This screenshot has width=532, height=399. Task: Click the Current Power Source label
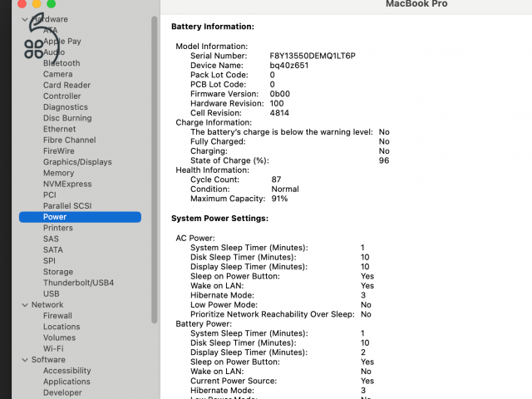234,381
